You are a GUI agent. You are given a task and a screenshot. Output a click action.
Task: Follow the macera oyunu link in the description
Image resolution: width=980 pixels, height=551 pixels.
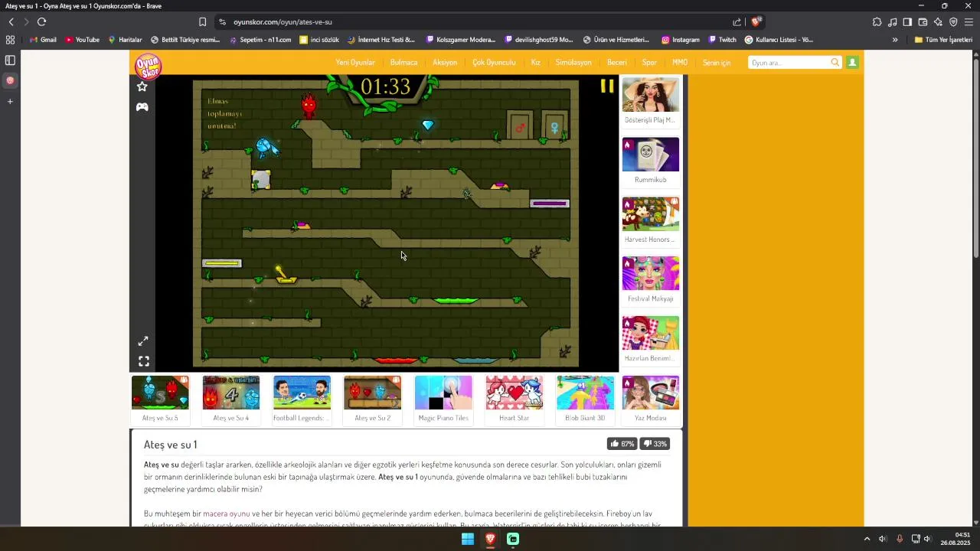pos(227,514)
